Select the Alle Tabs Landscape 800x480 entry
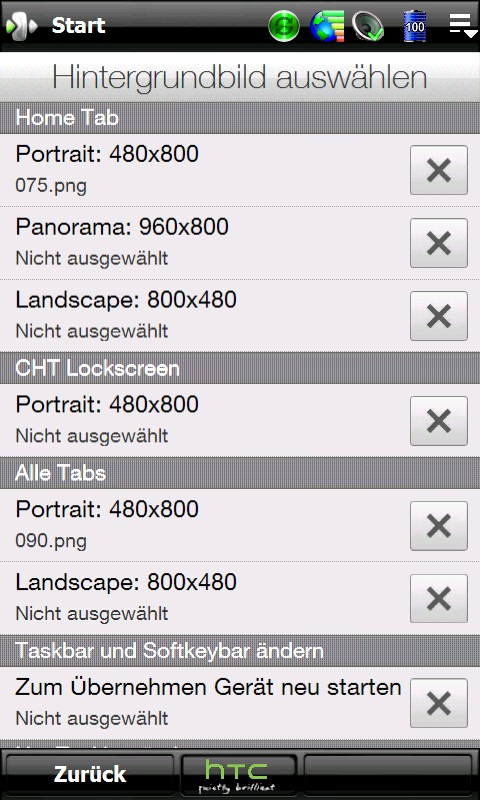The image size is (480, 800). 204,598
